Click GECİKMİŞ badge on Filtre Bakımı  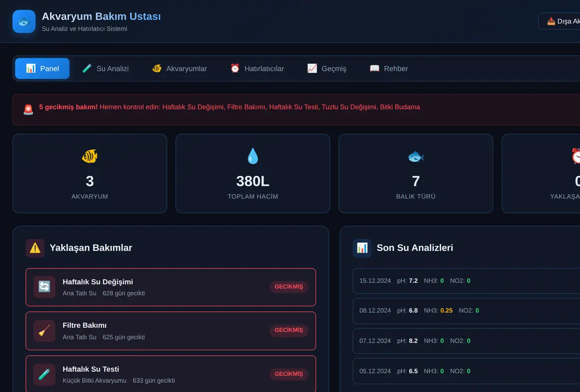(289, 330)
